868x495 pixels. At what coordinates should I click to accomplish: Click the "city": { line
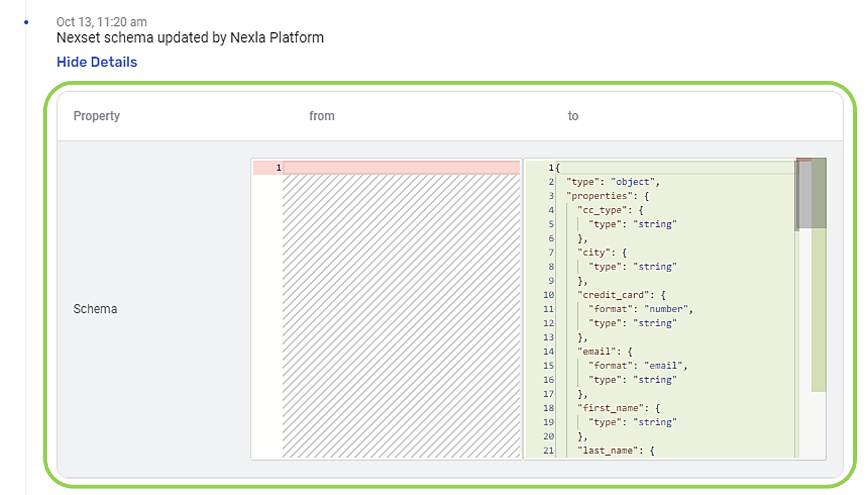coord(601,253)
